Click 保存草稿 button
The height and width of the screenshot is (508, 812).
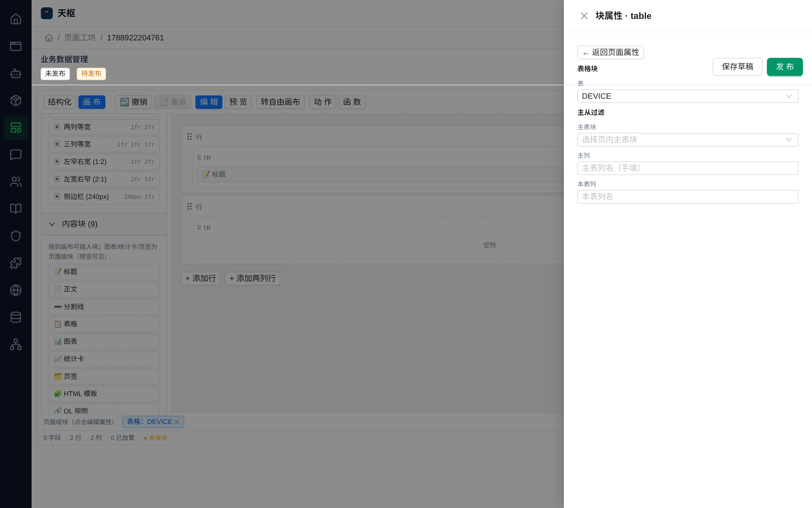pyautogui.click(x=737, y=67)
